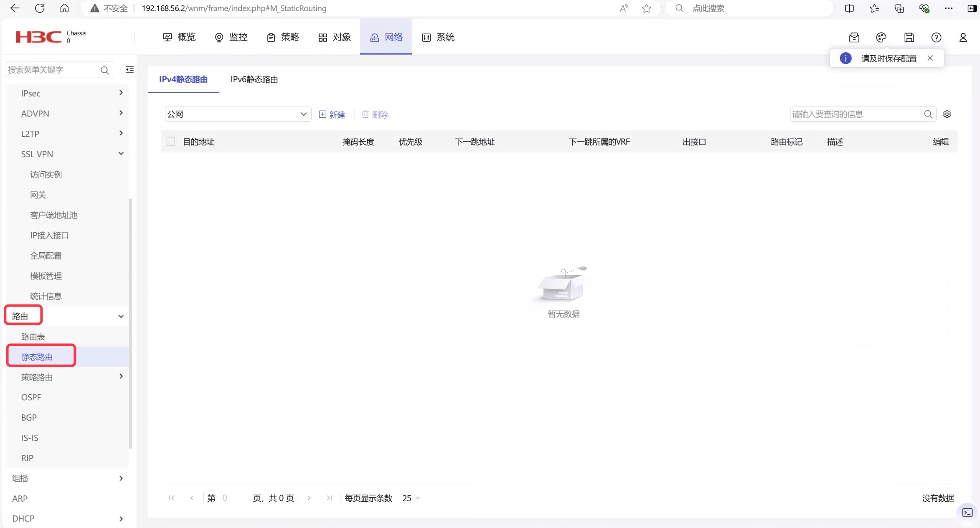Open the help question mark icon
The width and height of the screenshot is (980, 528).
pyautogui.click(x=937, y=38)
